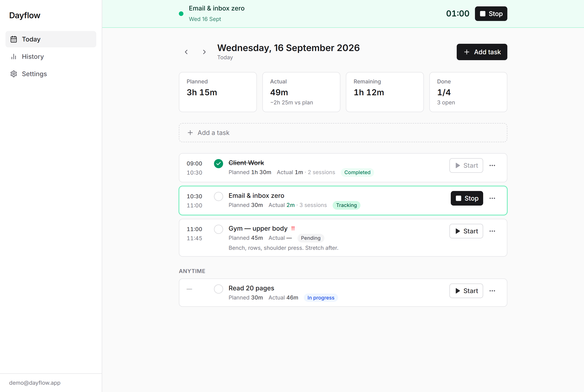Uncheck the completed Client Work checkbox

tap(219, 164)
